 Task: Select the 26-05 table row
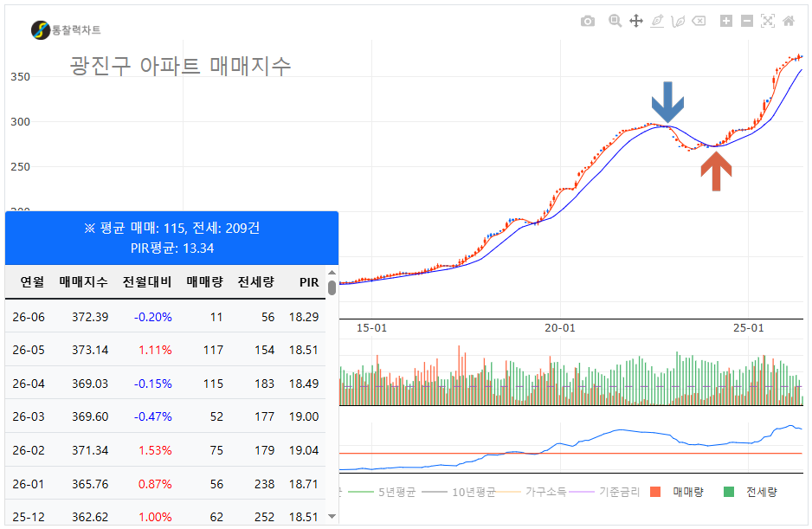[165, 350]
